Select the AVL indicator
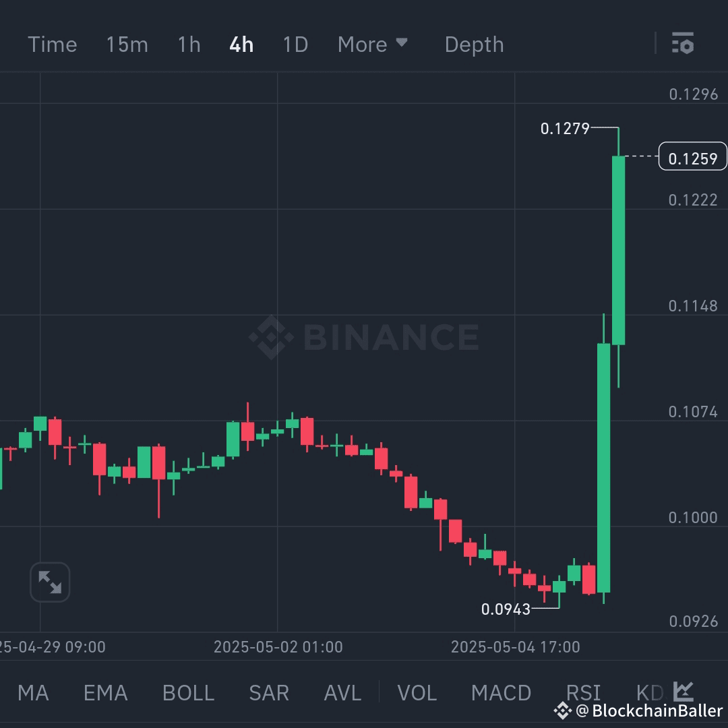 click(x=342, y=692)
